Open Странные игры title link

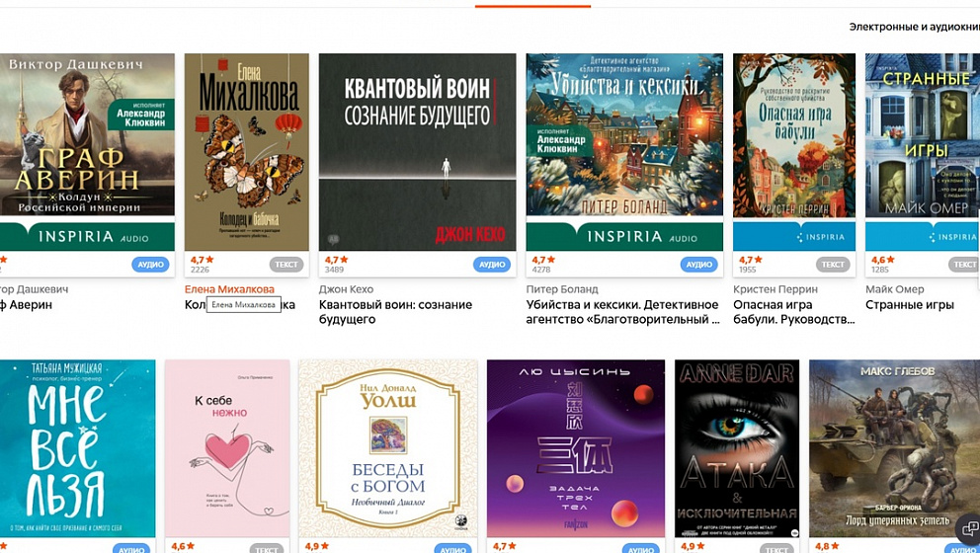[910, 305]
